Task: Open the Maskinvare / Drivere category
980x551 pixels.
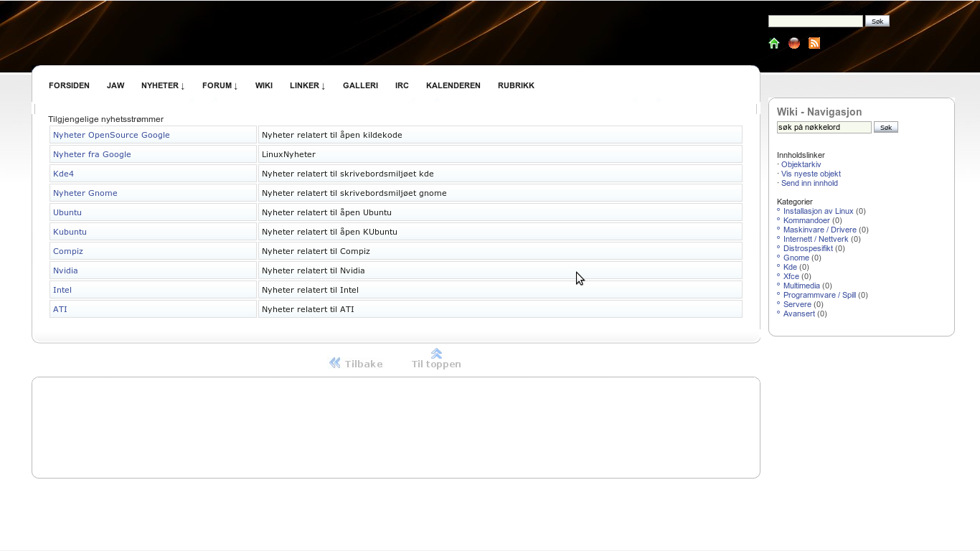Action: [820, 230]
